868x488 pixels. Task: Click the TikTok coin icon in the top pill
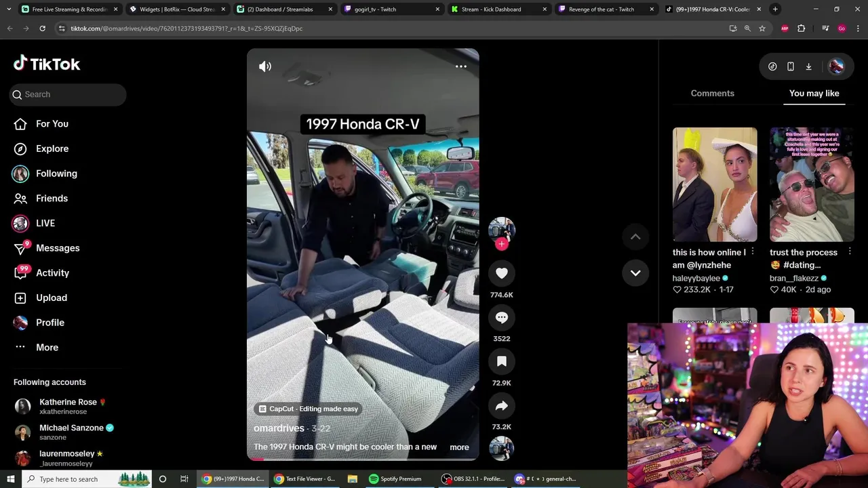click(x=772, y=66)
